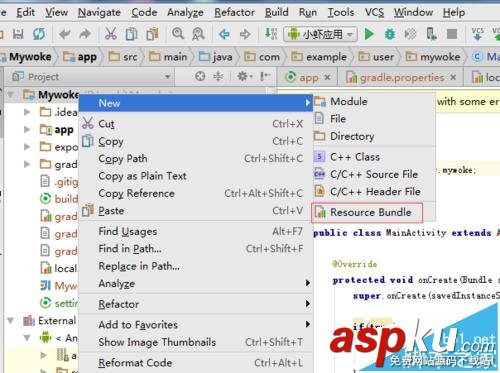Choose Directory from New submenu
Image resolution: width=500 pixels, height=373 pixels.
point(374,136)
